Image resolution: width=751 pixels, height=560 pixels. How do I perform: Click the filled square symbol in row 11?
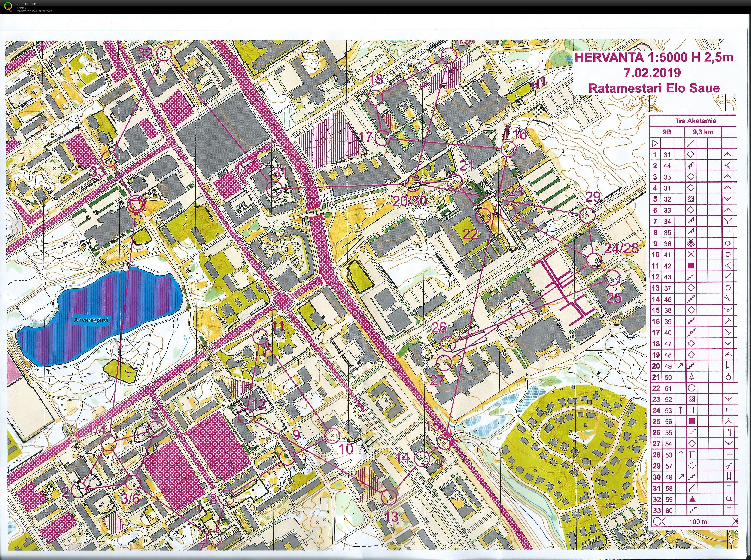pyautogui.click(x=691, y=266)
